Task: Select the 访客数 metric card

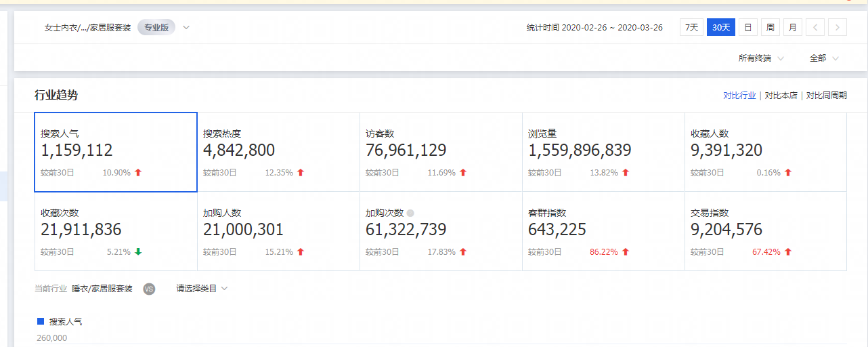Action: (x=441, y=152)
